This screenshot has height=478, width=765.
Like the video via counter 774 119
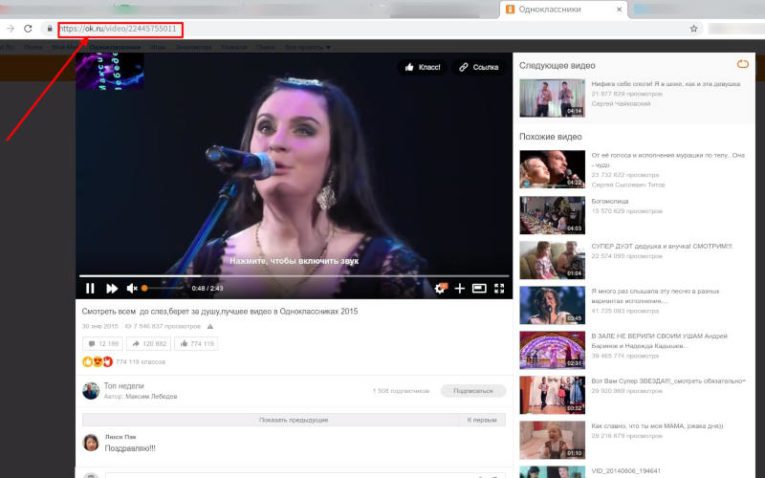tap(197, 343)
